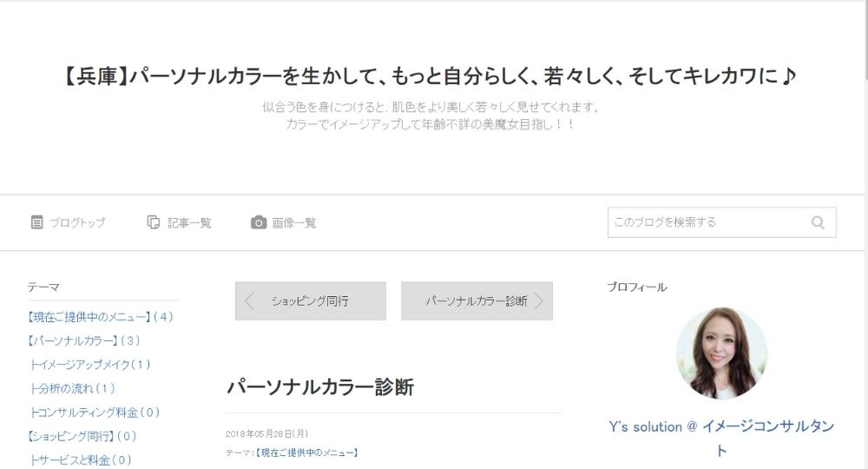Image resolution: width=868 pixels, height=469 pixels.
Task: Click the image list camera icon
Action: [259, 222]
